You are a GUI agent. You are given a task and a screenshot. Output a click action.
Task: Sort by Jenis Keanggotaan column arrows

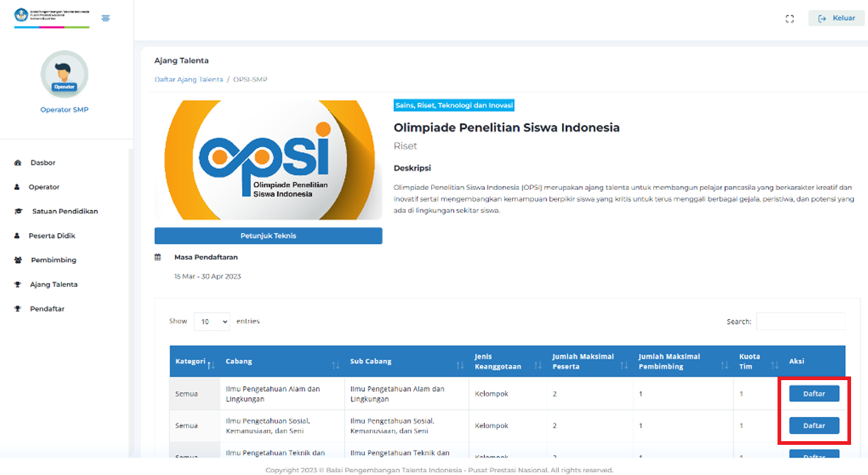(x=538, y=365)
